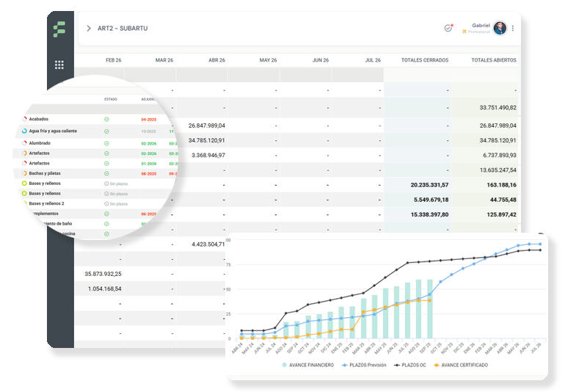Click the TOTALES ABIERTOS column header
Screen dimensions: 565x392
tap(493, 60)
